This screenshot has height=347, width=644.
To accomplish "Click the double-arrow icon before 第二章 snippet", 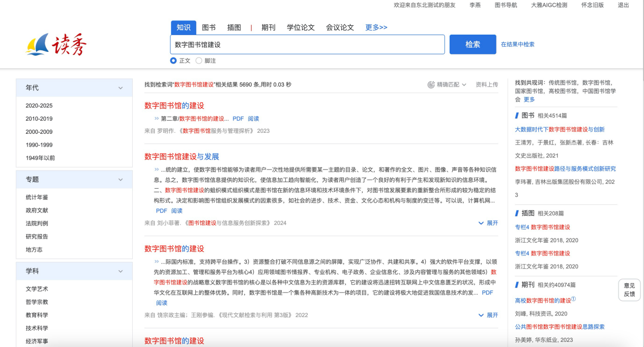I will tap(157, 119).
